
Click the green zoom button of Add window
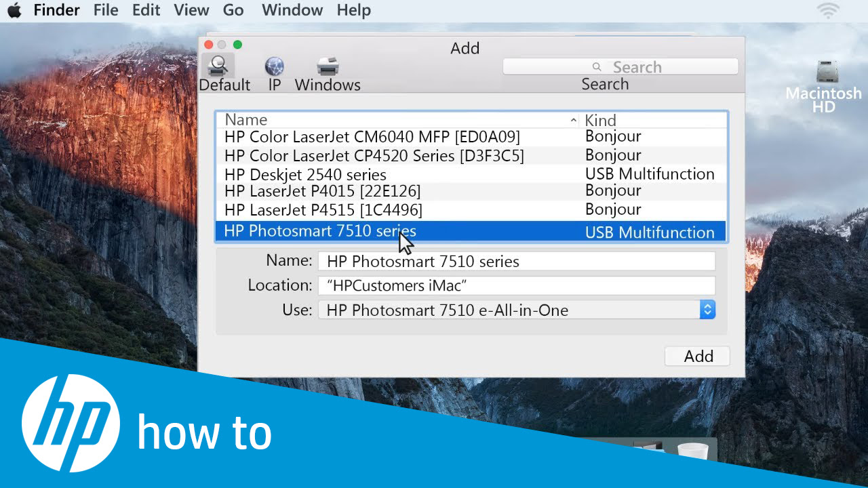click(x=237, y=45)
